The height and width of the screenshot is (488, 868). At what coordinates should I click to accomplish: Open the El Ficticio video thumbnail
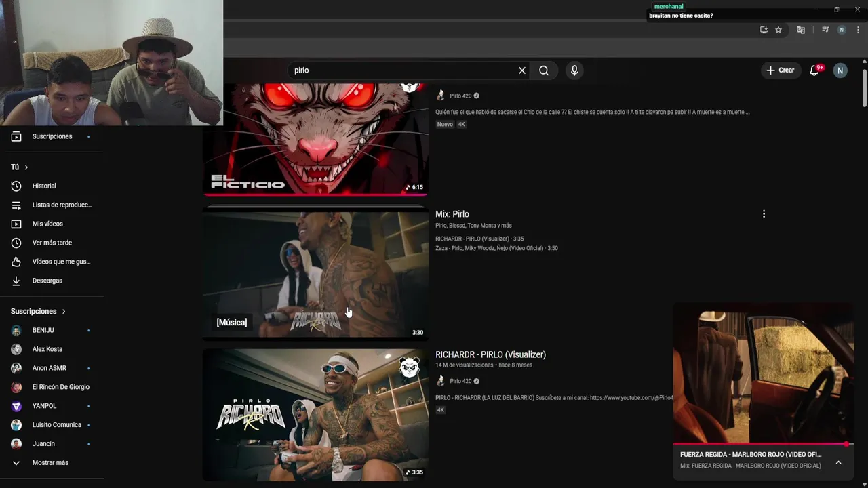tap(315, 139)
